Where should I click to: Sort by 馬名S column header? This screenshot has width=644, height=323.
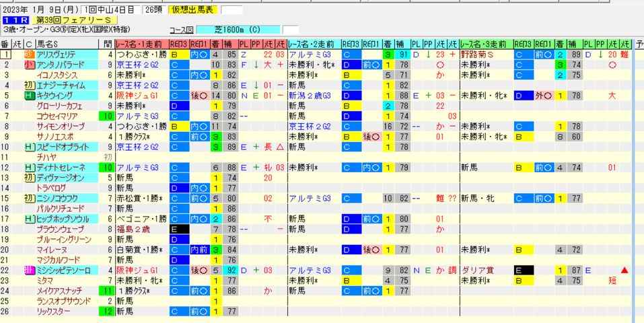[67, 44]
